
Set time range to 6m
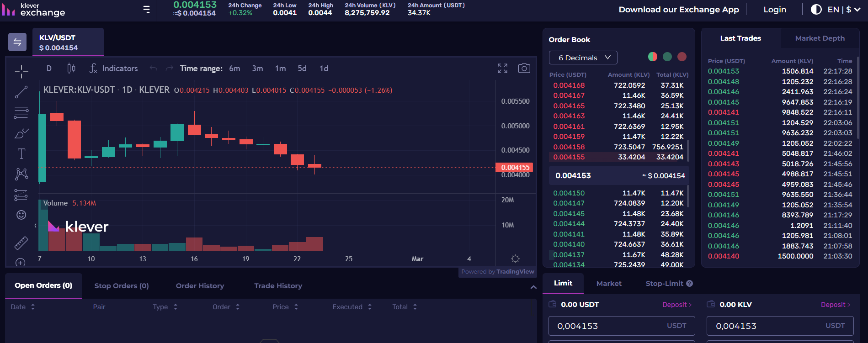234,69
